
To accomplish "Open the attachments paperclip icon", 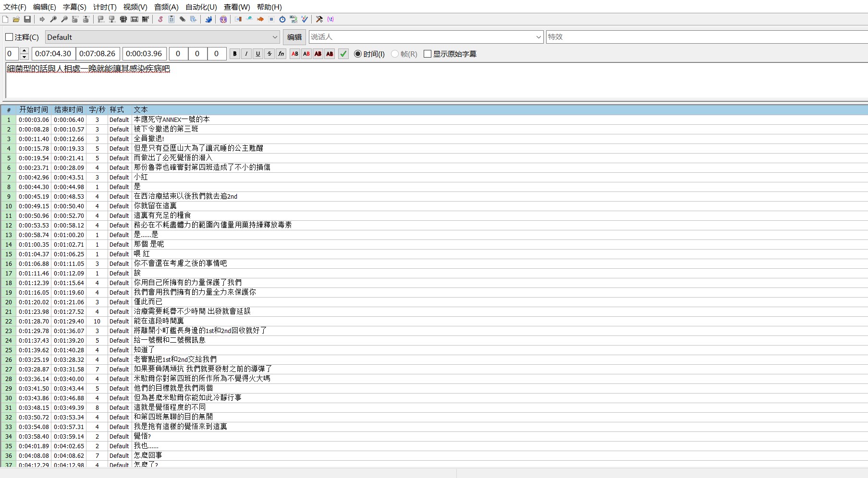I will (183, 19).
